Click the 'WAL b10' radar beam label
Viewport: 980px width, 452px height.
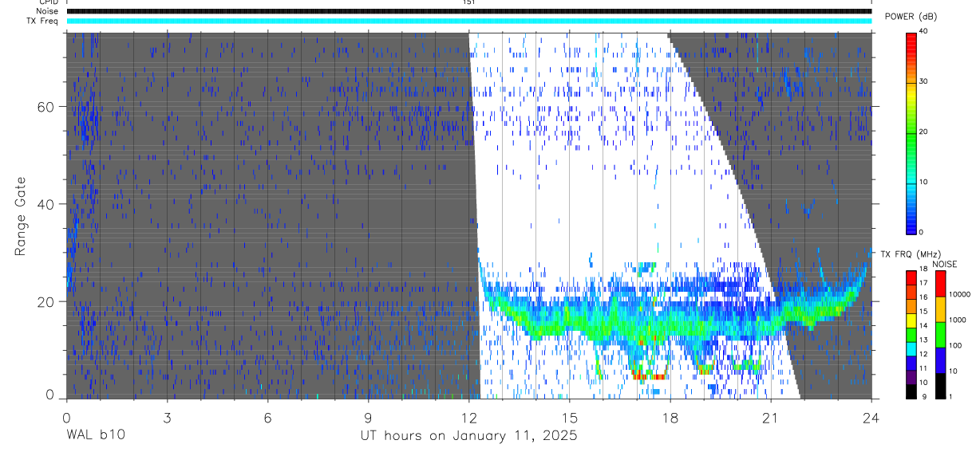click(x=95, y=435)
